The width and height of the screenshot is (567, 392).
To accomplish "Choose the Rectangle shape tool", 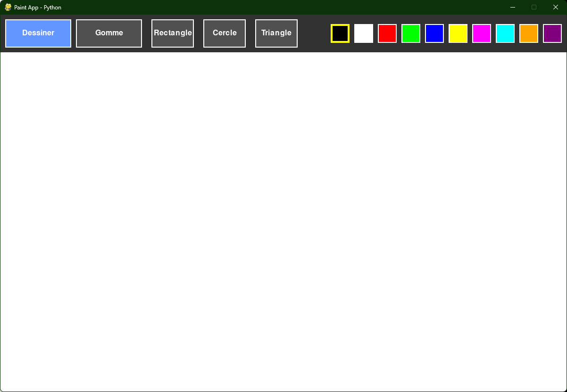I will tap(173, 33).
